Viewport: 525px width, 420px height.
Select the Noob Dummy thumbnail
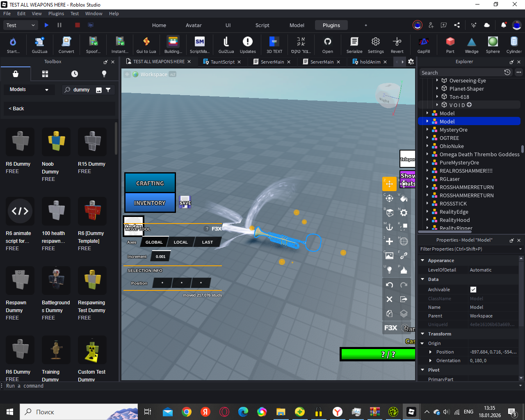click(x=56, y=142)
